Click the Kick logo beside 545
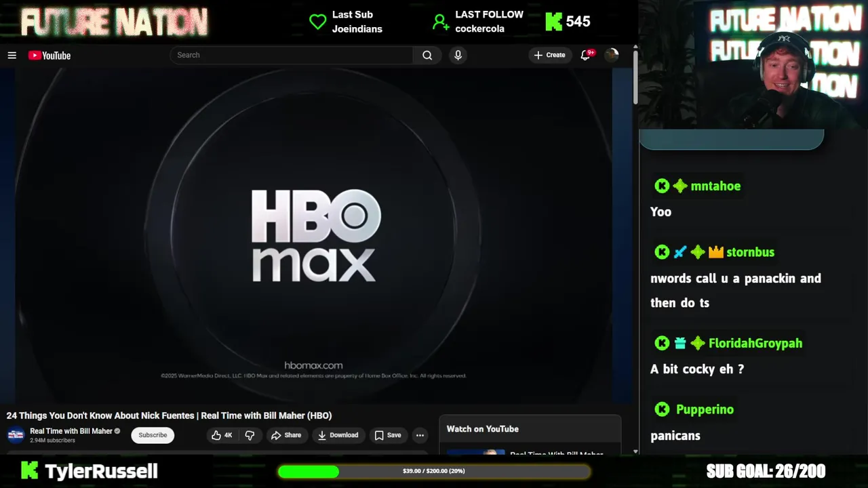The width and height of the screenshot is (868, 488). click(554, 22)
